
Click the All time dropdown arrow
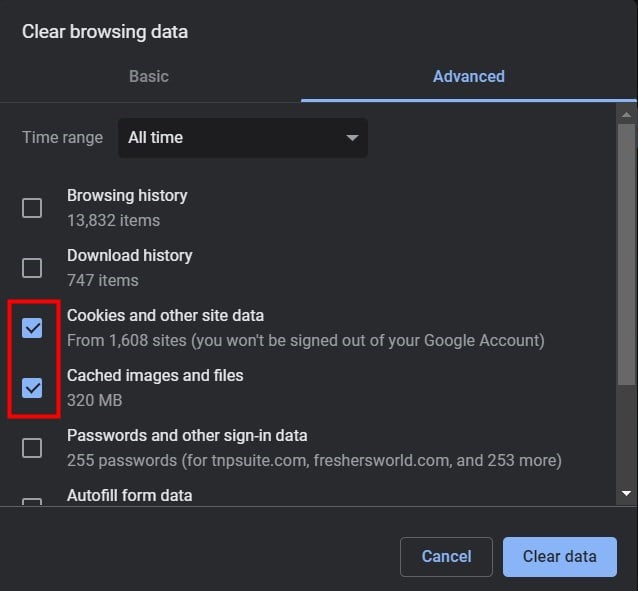tap(352, 138)
